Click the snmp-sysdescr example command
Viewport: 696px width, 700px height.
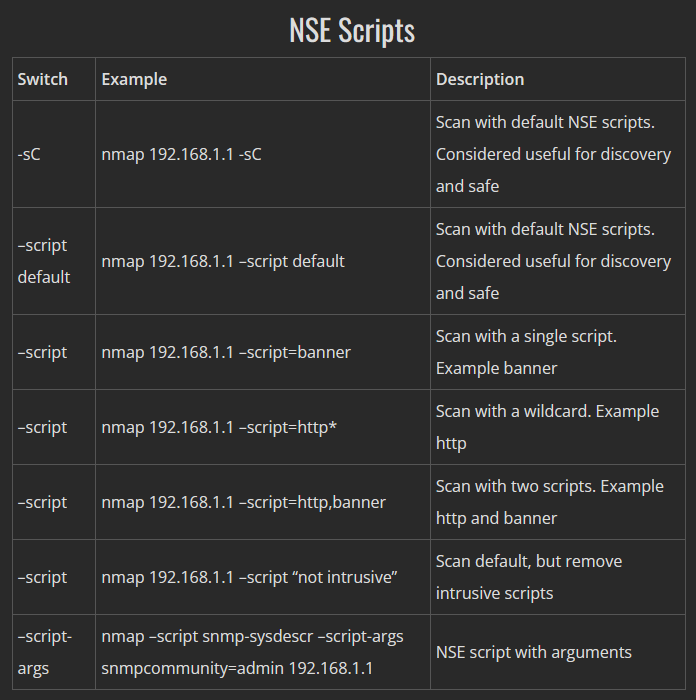pyautogui.click(x=252, y=652)
